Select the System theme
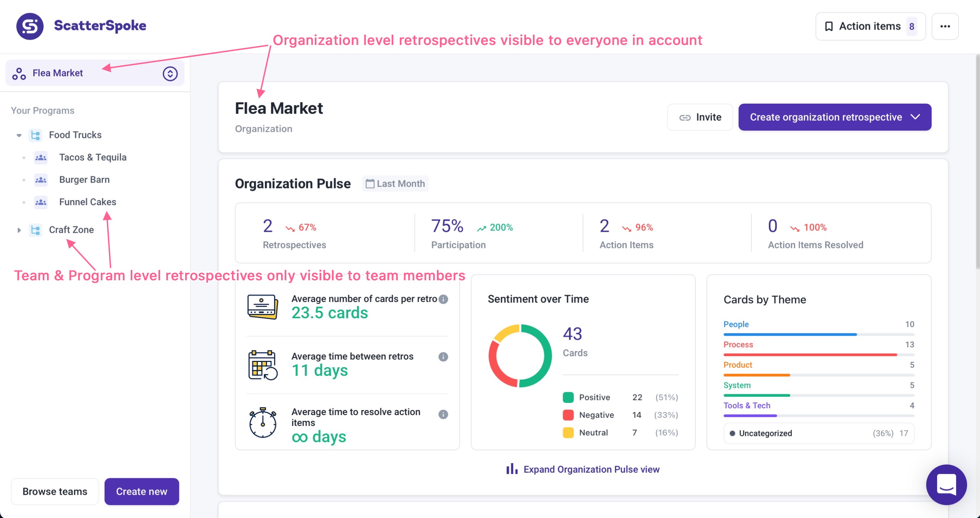Image resolution: width=980 pixels, height=518 pixels. point(737,385)
